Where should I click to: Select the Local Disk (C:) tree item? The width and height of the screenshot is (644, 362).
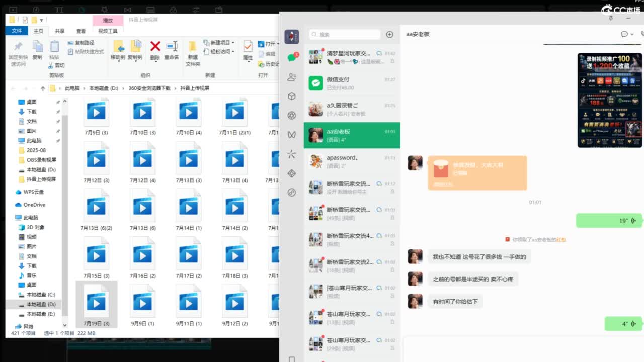[x=40, y=295]
